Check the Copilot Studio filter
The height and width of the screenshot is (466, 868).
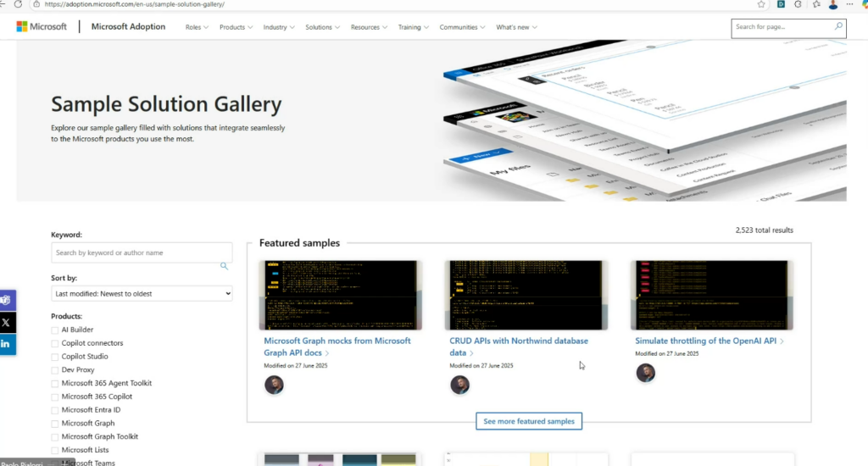[x=55, y=357]
